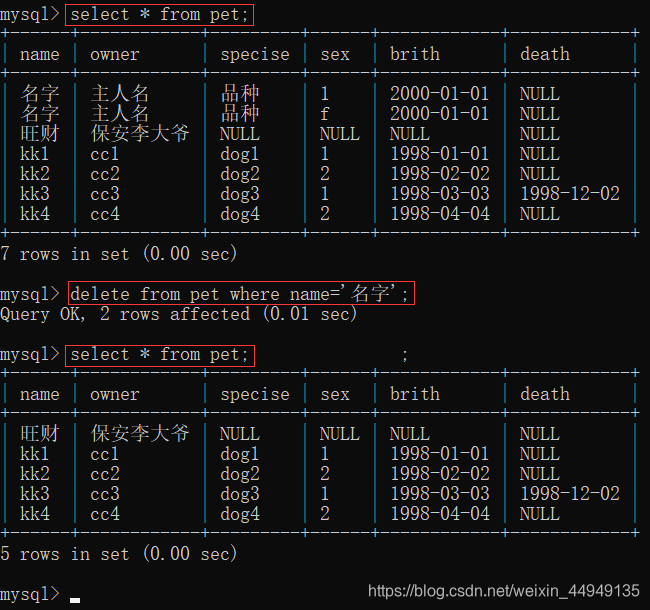Click 1998-03-03 in the 5-row table
This screenshot has height=610, width=650.
tap(440, 494)
